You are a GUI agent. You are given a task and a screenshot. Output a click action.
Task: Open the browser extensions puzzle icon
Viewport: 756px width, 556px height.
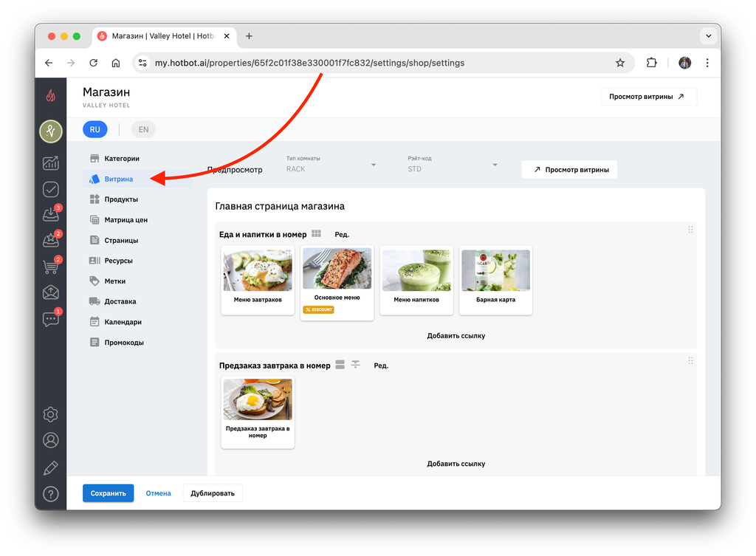point(651,63)
